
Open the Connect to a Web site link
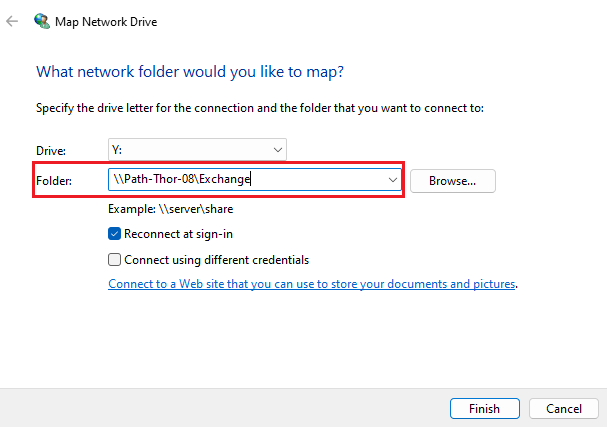click(312, 284)
